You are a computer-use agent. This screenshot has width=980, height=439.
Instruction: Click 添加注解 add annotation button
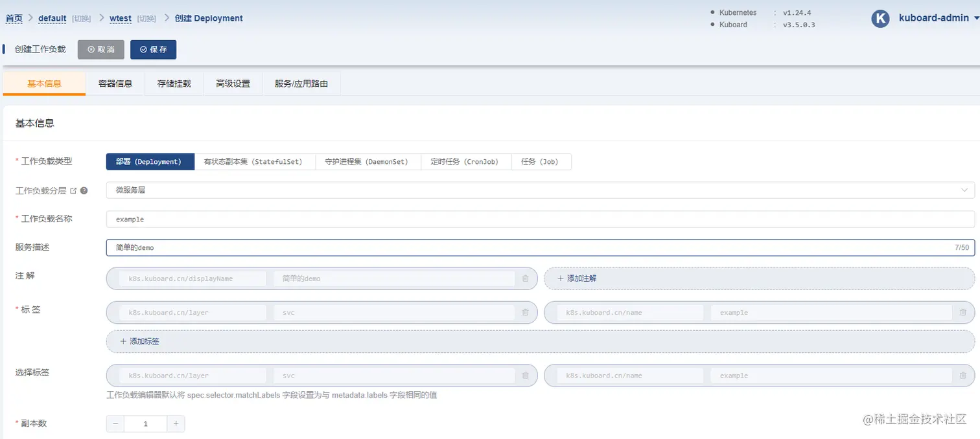tap(759, 278)
